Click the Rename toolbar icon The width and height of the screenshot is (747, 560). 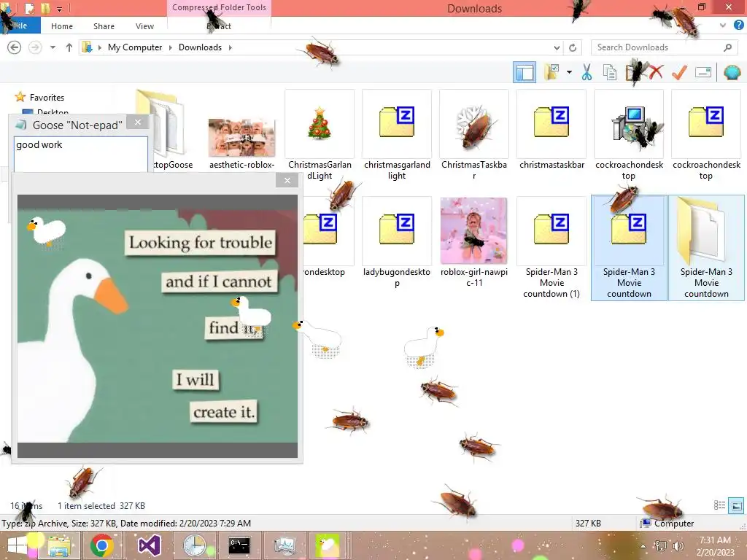[x=703, y=72]
